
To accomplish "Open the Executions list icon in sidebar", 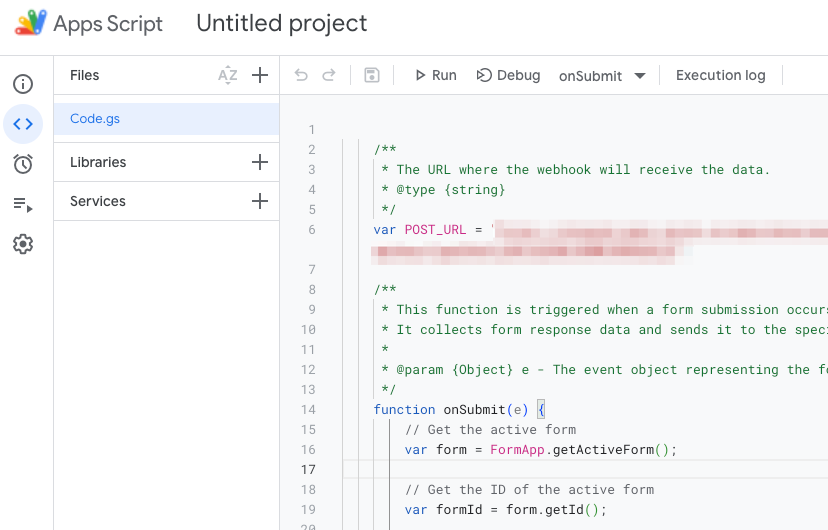I will [x=23, y=204].
